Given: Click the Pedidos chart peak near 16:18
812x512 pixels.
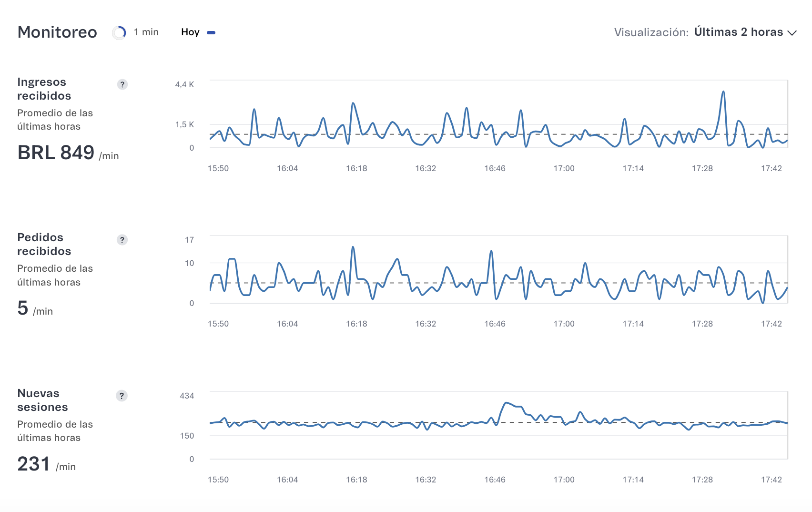Looking at the screenshot, I should (x=353, y=247).
